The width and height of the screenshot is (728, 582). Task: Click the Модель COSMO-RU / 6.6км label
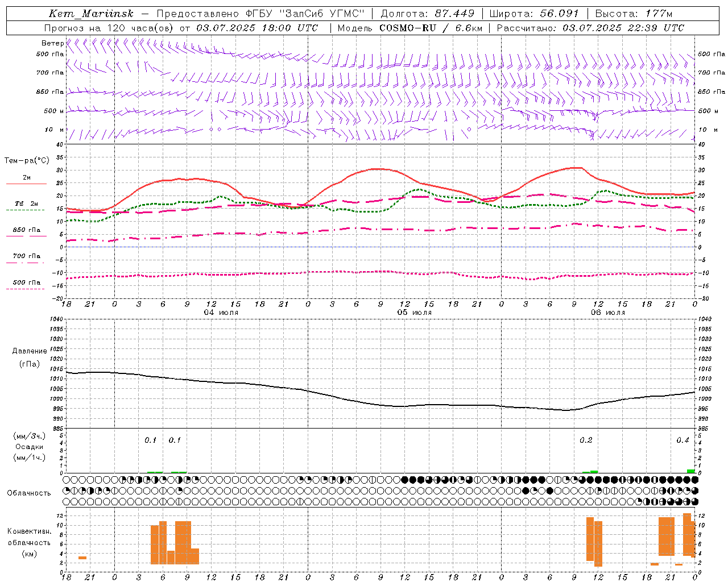click(x=409, y=28)
